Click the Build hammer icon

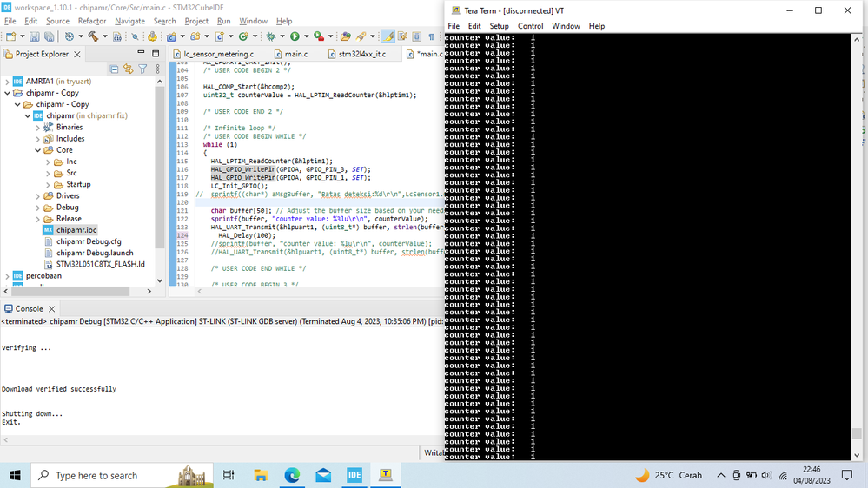coord(93,36)
